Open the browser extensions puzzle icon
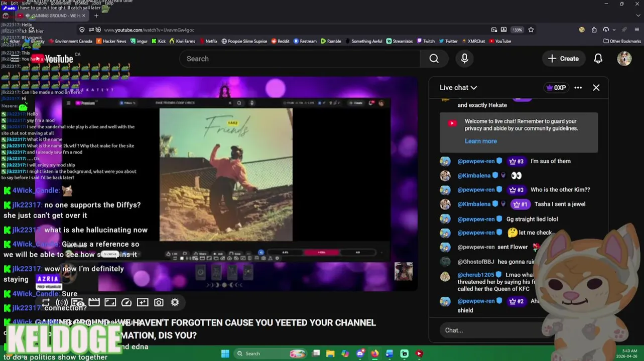This screenshot has width=644, height=361. click(594, 30)
